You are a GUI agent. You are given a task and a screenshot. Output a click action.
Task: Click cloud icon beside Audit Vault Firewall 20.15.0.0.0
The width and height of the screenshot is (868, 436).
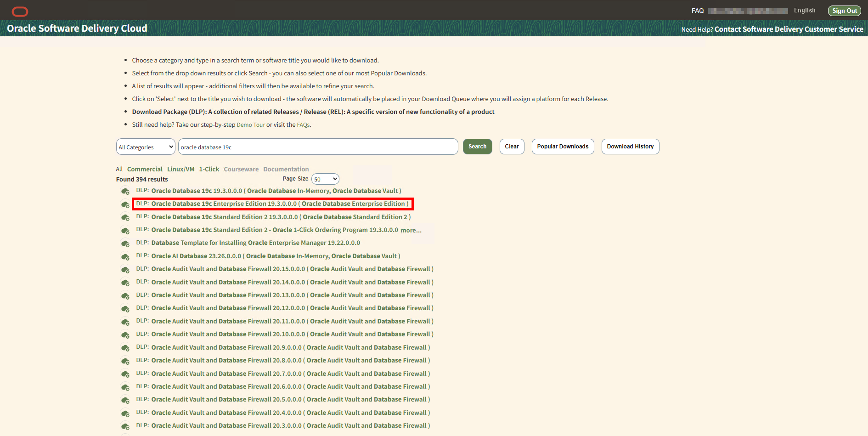coord(125,269)
